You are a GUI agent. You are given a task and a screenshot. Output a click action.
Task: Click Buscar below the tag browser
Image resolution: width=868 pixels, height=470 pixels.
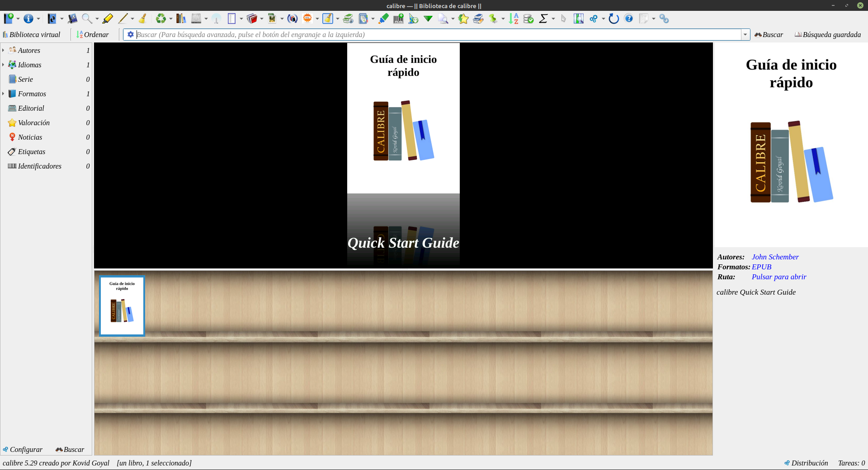[70, 449]
